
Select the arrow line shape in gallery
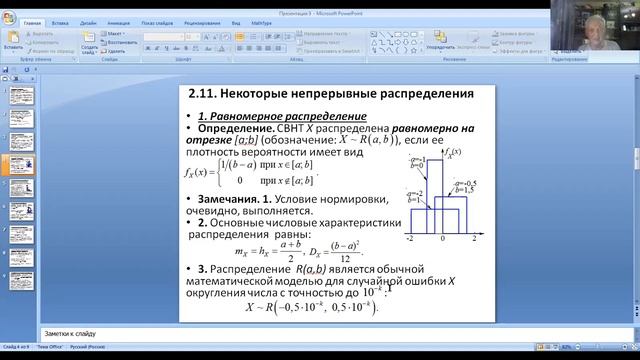pyautogui.click(x=390, y=35)
